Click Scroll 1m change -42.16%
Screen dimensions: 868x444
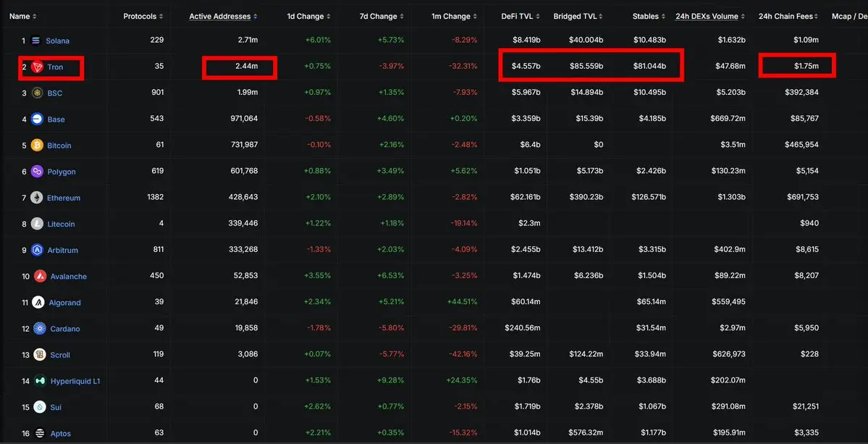point(463,354)
